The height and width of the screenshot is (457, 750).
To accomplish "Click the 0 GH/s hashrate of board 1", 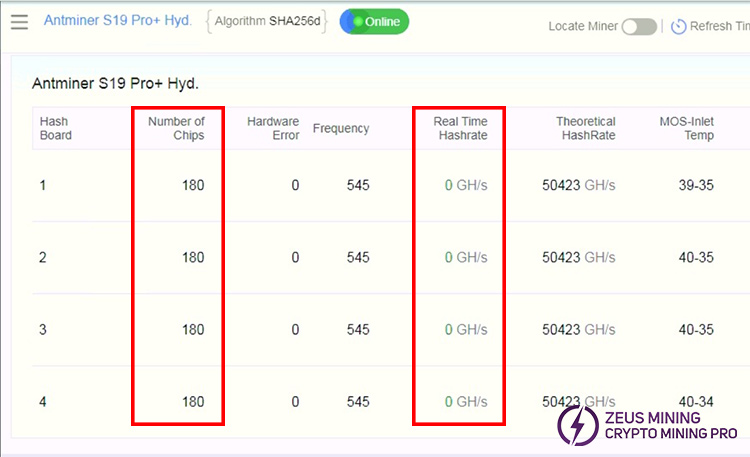I will [x=466, y=185].
